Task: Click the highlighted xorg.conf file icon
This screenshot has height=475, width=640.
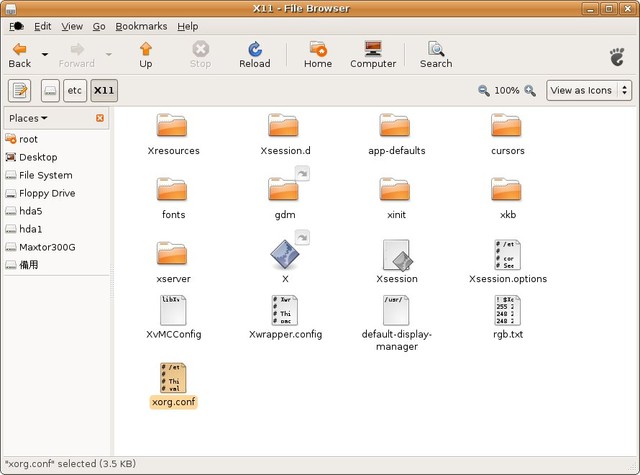Action: coord(173,378)
